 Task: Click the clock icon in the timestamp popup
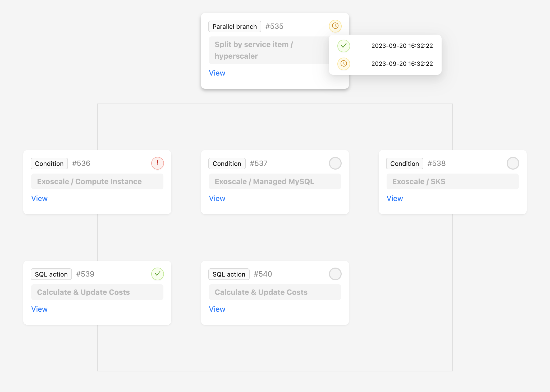click(x=343, y=64)
